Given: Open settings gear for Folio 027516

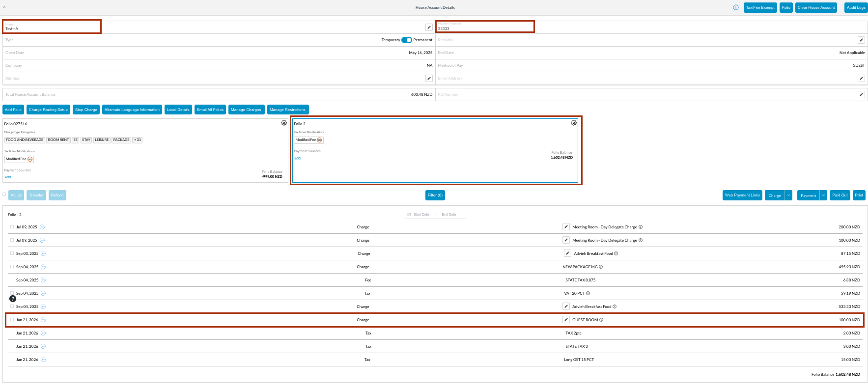Looking at the screenshot, I should coord(284,123).
